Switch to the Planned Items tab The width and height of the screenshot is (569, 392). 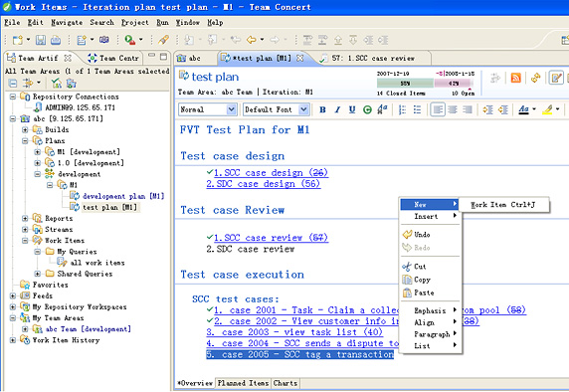tap(243, 383)
